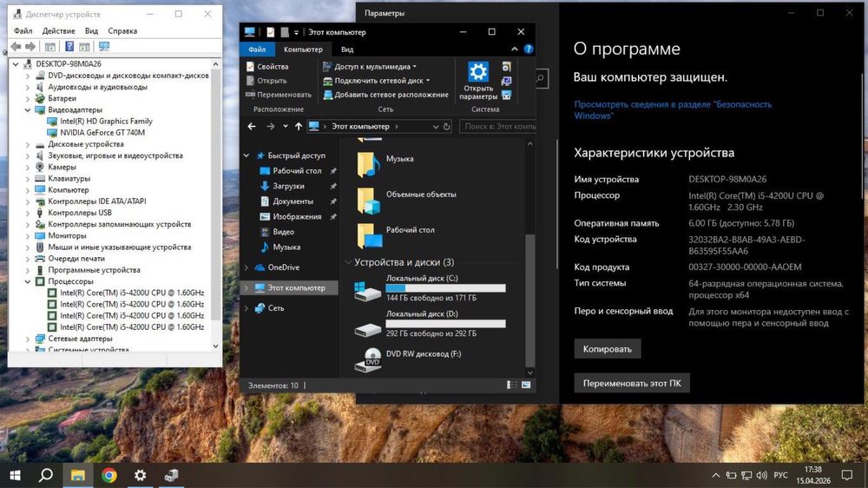Open the Безопасность Windows details link
The image size is (868, 488).
[673, 109]
